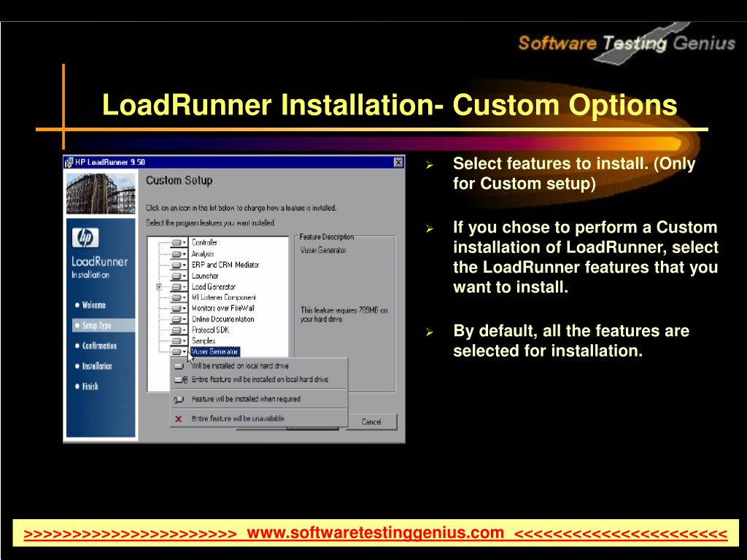Viewport: 747px width, 560px height.
Task: Choose 'Entire feature will be installed on local hard drive'
Action: [259, 379]
